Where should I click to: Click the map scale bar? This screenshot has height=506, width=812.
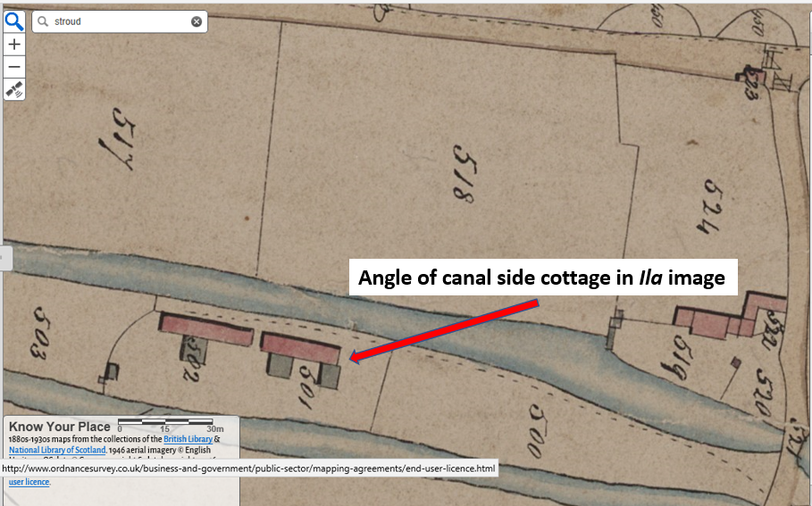tap(166, 423)
